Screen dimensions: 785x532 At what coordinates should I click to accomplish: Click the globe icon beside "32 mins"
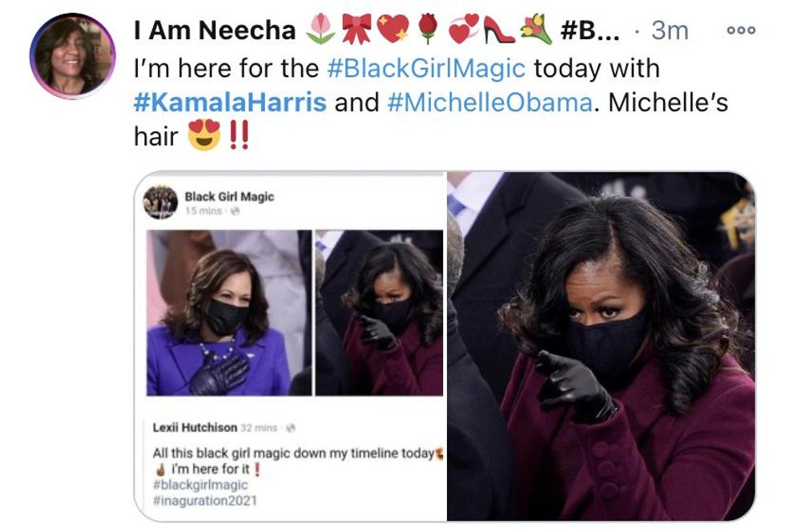pyautogui.click(x=290, y=428)
